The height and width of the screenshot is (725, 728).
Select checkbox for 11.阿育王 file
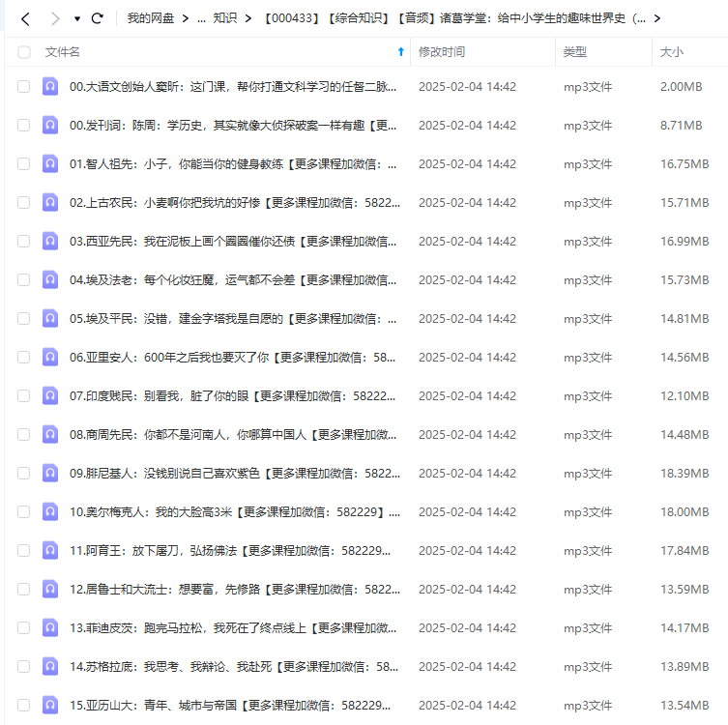[23, 550]
